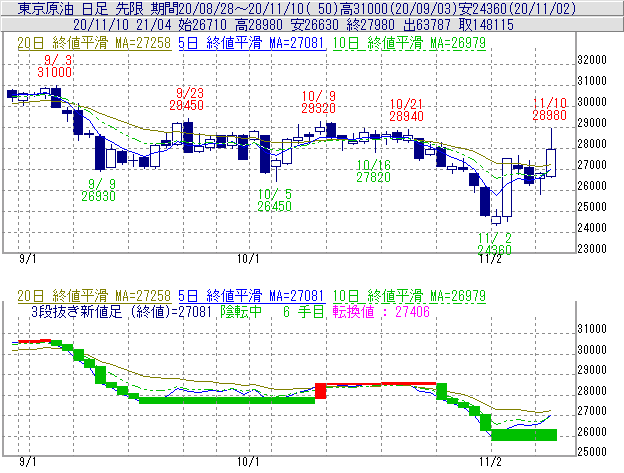Click the magenta 転換値 : 27406 text

point(381,311)
